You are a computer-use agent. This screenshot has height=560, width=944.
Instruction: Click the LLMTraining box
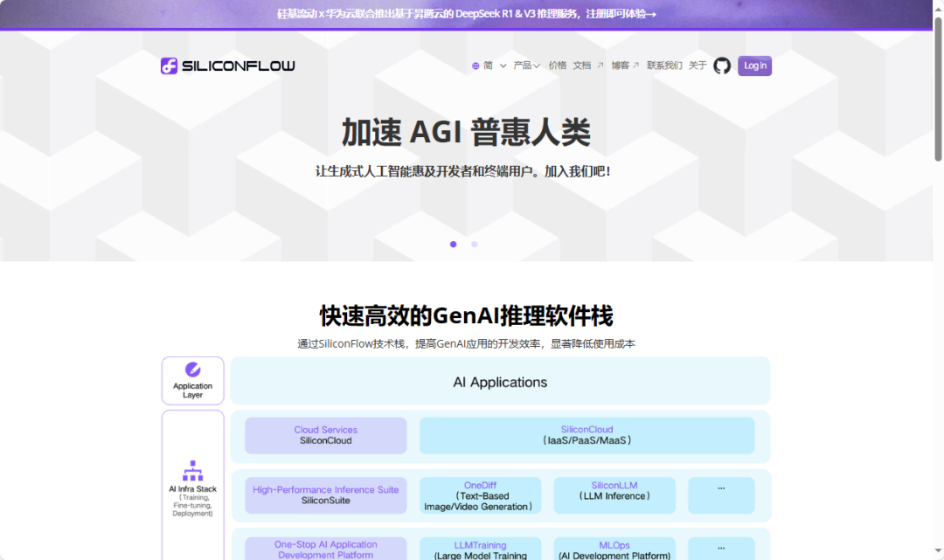coord(481,549)
